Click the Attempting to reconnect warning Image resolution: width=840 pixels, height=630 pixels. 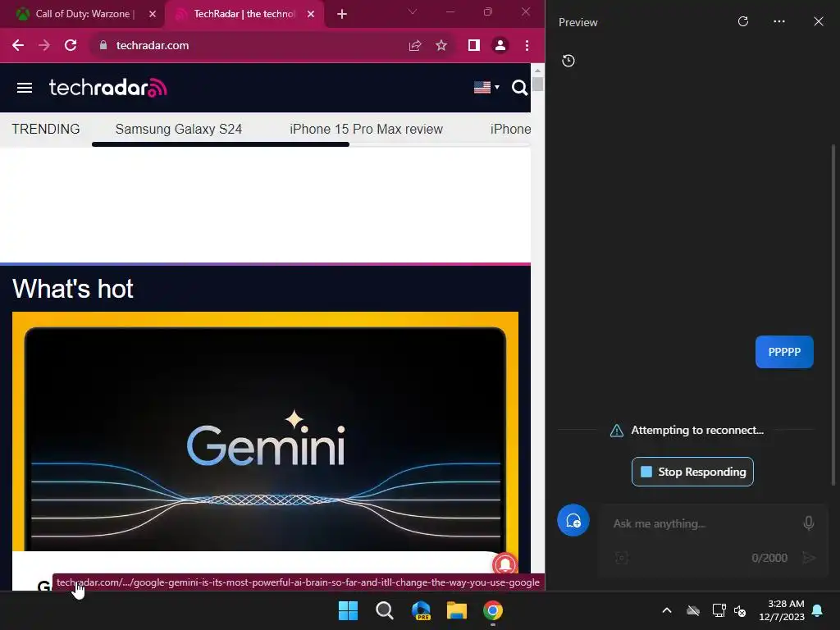pyautogui.click(x=687, y=430)
